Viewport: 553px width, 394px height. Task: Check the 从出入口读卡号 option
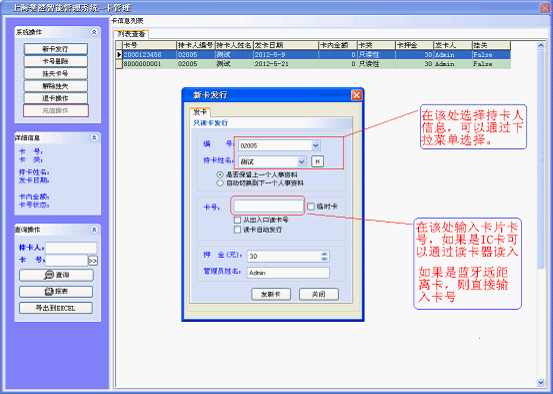(237, 220)
